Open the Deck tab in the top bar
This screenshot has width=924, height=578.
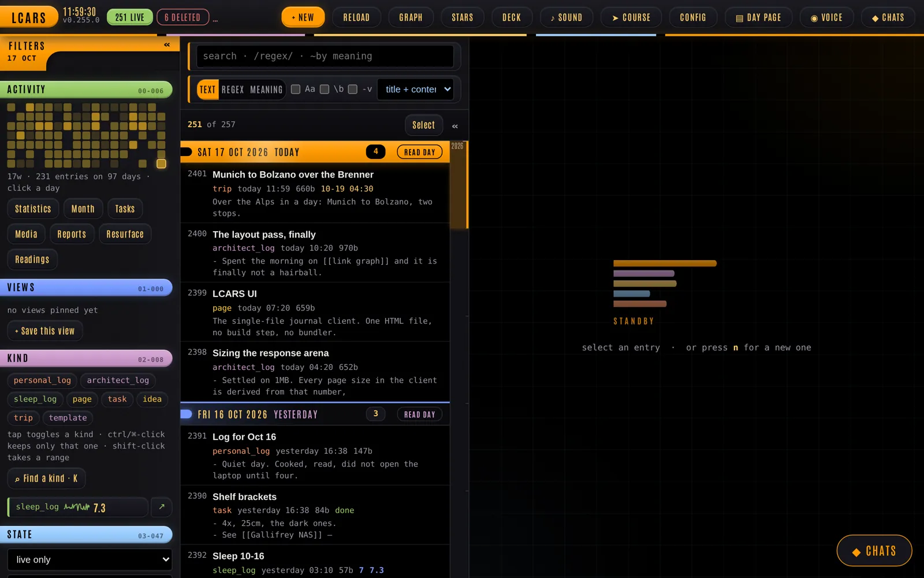(512, 17)
